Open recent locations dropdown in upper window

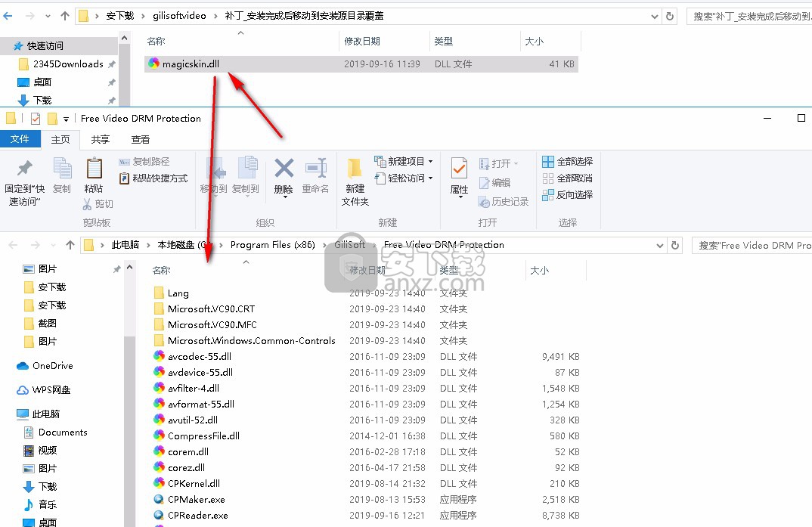click(48, 16)
